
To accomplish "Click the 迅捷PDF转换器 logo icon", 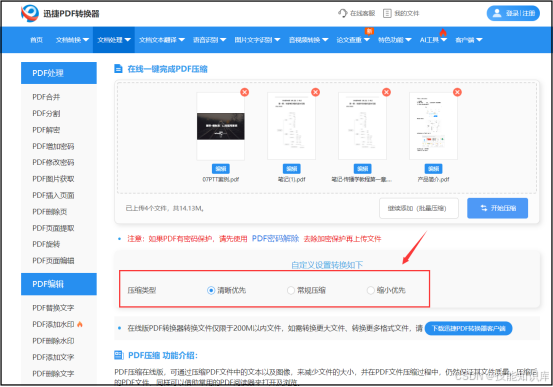I will (x=30, y=13).
